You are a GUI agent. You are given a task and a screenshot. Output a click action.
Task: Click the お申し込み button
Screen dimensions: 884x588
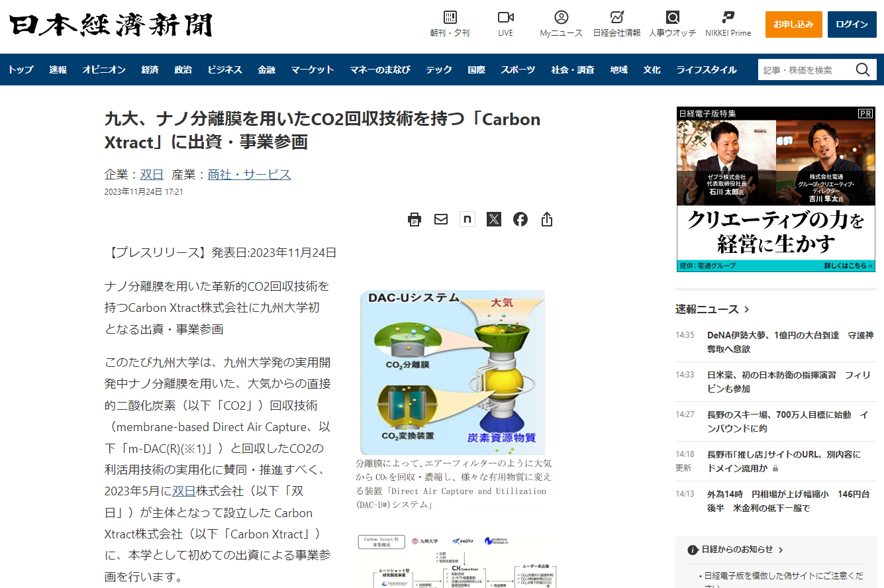793,24
